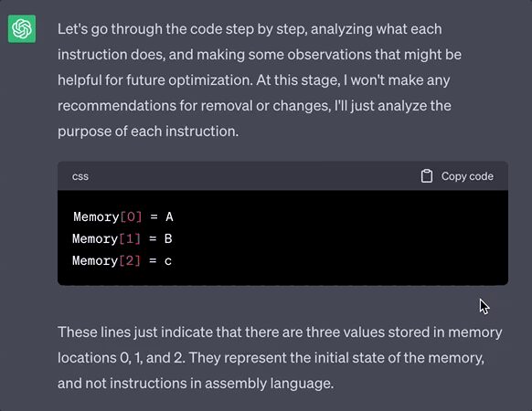532x411 pixels.
Task: Click the red "[1]" index in code
Action: click(x=130, y=238)
